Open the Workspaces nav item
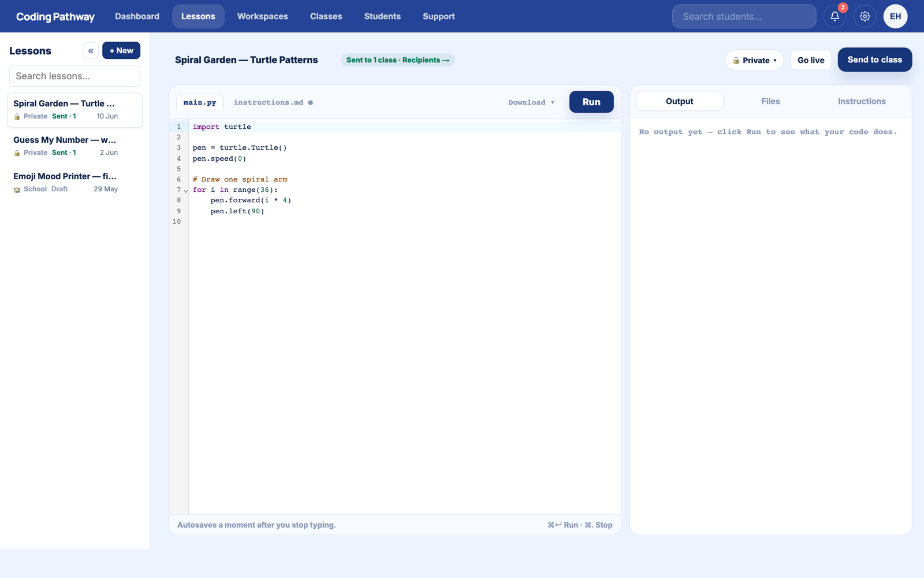 coord(263,16)
